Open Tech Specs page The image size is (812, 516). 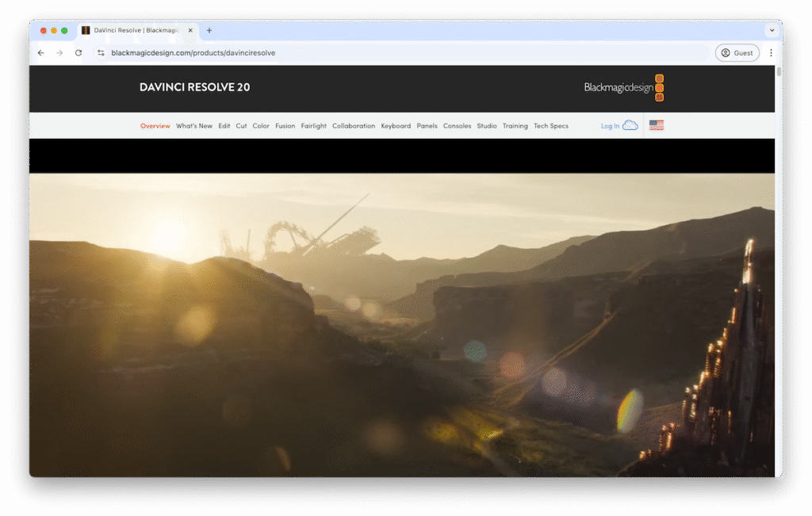[x=551, y=126]
